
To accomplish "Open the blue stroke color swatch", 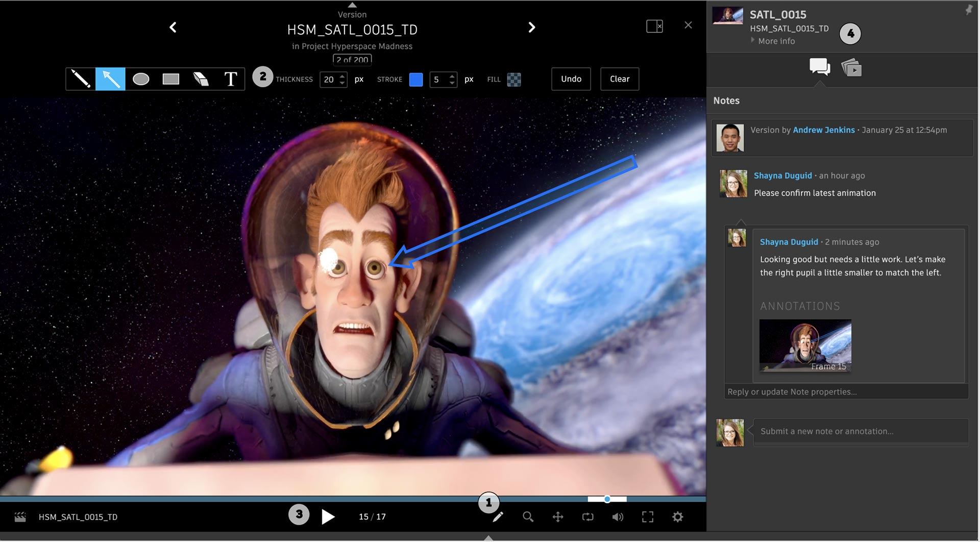I will click(x=416, y=80).
